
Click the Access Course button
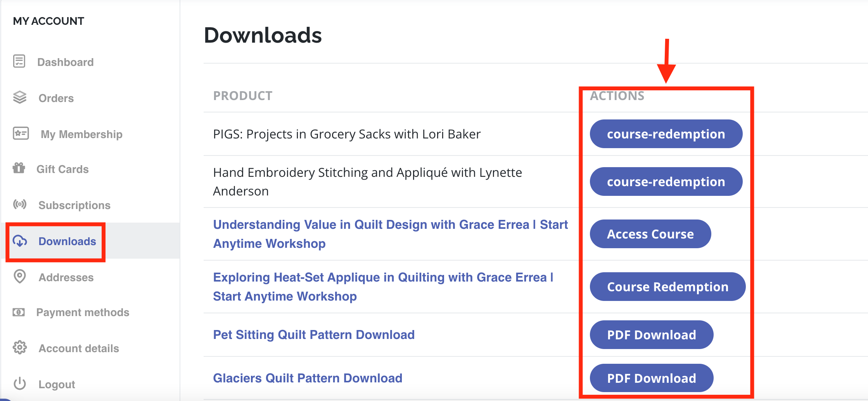coord(650,234)
